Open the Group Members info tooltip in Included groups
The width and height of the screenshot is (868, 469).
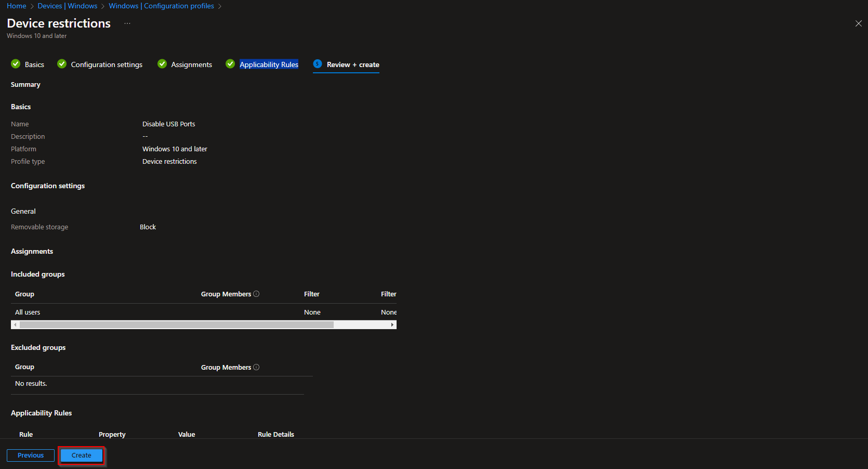click(x=256, y=294)
